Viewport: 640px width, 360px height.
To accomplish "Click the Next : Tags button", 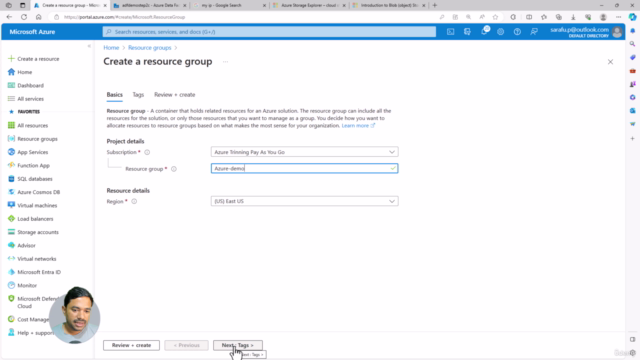I will pyautogui.click(x=238, y=345).
